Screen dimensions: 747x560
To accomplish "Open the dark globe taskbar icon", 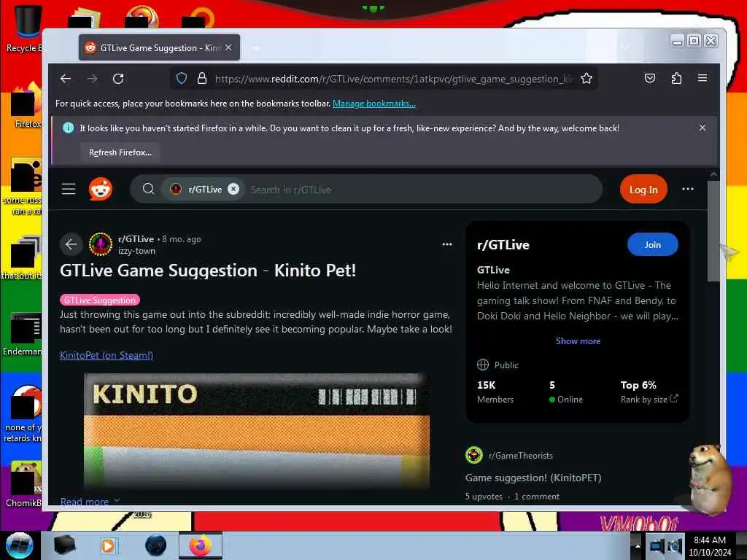I will click(155, 545).
